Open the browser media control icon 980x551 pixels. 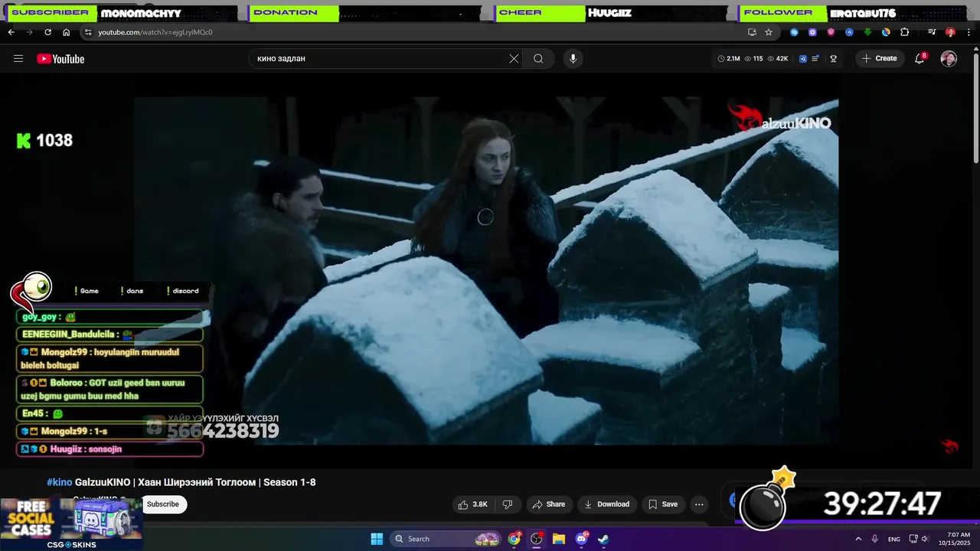[x=932, y=32]
